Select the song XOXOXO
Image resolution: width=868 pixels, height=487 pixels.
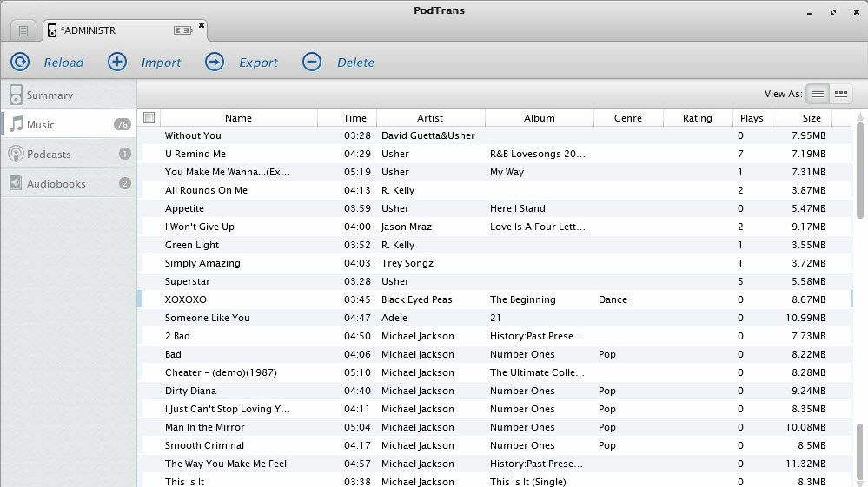[185, 299]
